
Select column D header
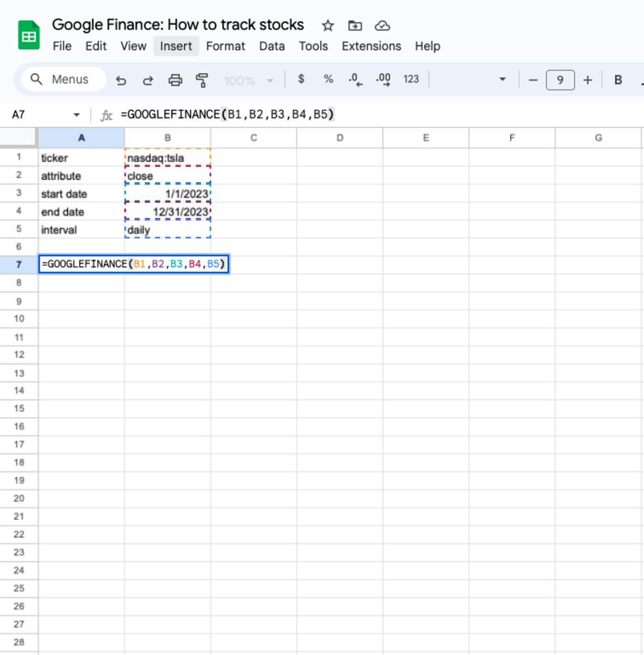tap(340, 138)
